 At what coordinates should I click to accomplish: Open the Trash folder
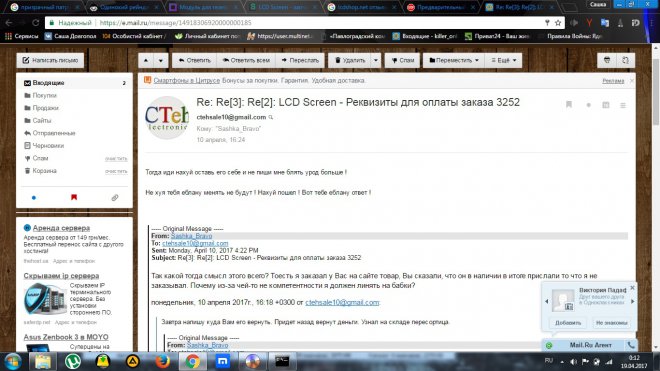(x=44, y=171)
